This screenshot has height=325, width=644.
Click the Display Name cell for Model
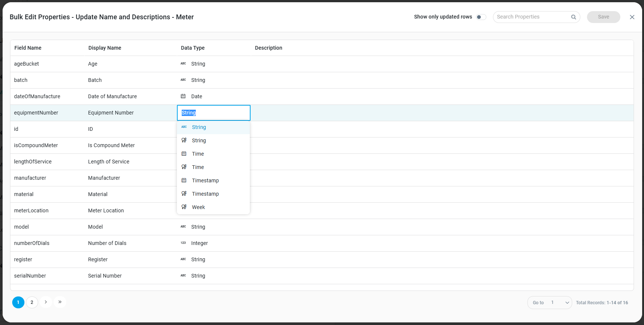click(95, 227)
